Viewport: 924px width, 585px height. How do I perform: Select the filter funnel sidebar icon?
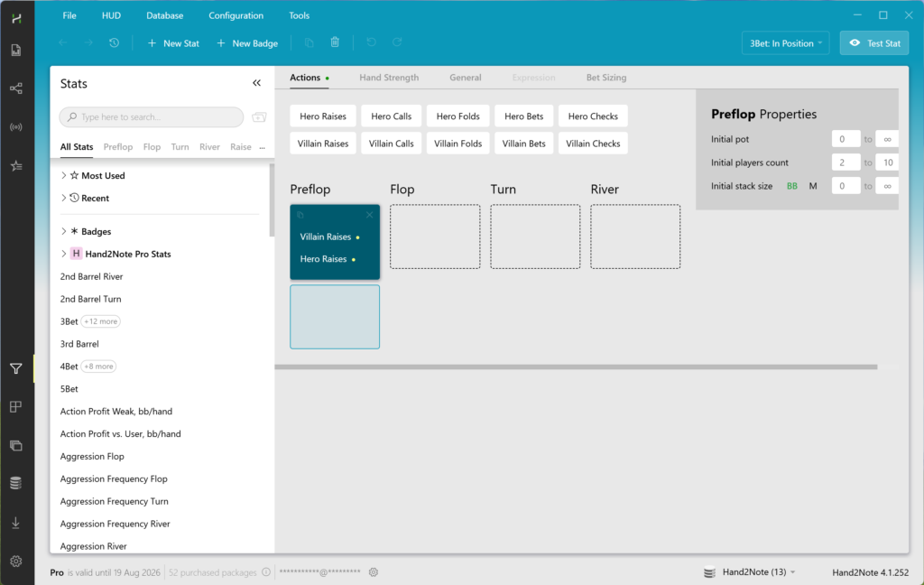click(x=16, y=368)
